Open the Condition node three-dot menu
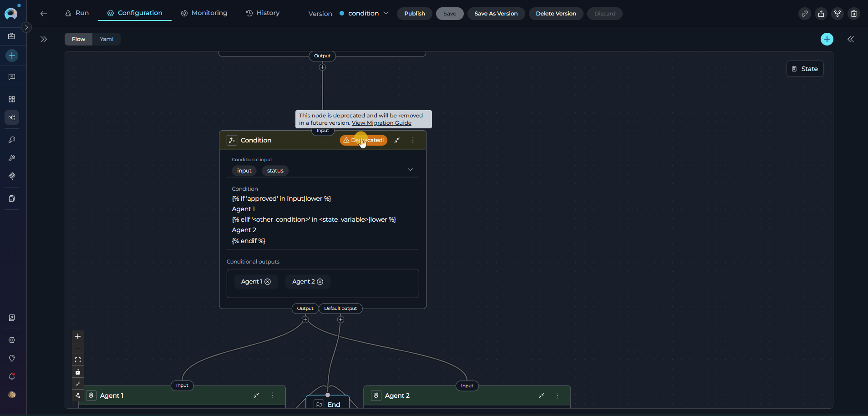 click(x=413, y=140)
